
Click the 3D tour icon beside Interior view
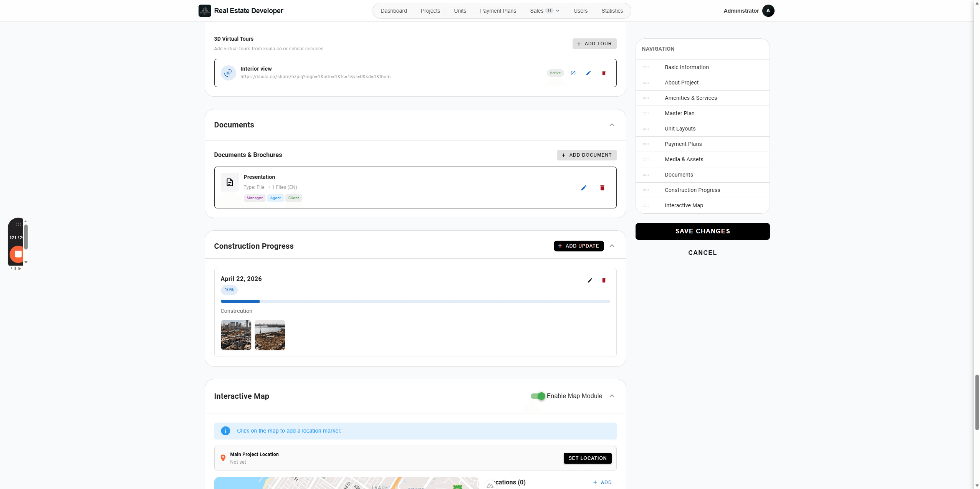(x=228, y=73)
